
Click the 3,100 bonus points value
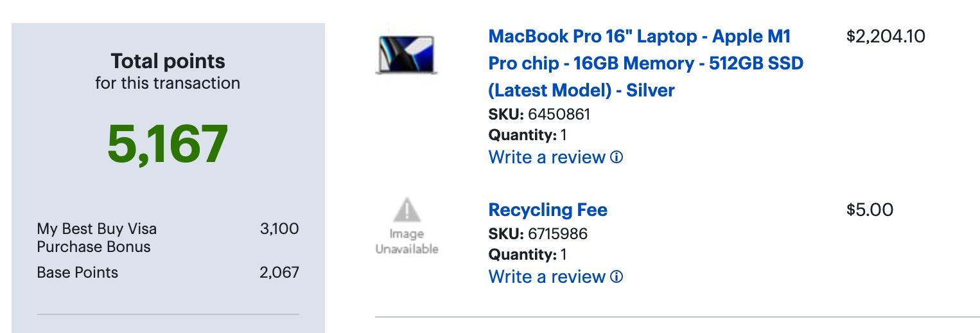coord(279,229)
